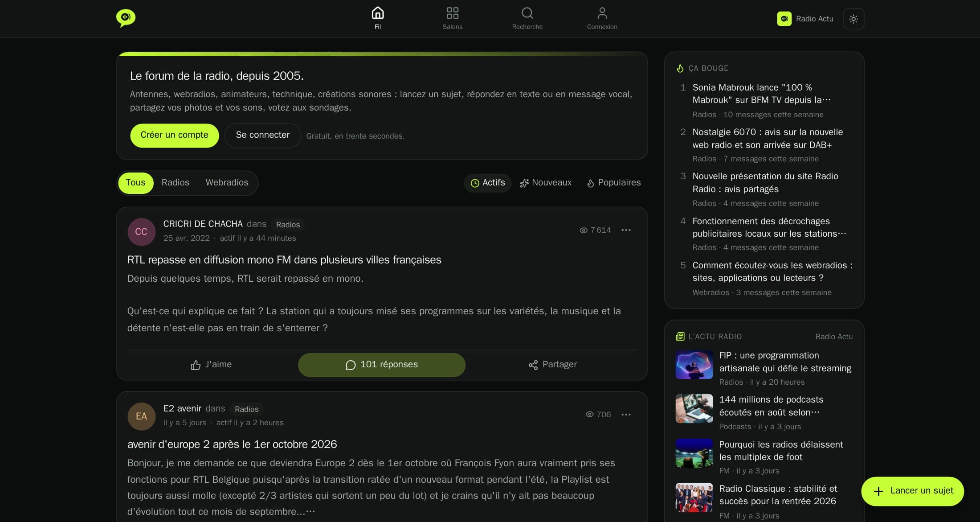Click the Se connecter button
The height and width of the screenshot is (522, 980).
263,135
